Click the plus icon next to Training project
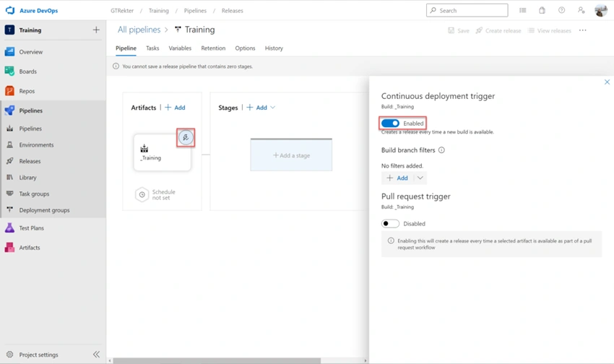Viewport: 614px width, 364px height. tap(96, 30)
